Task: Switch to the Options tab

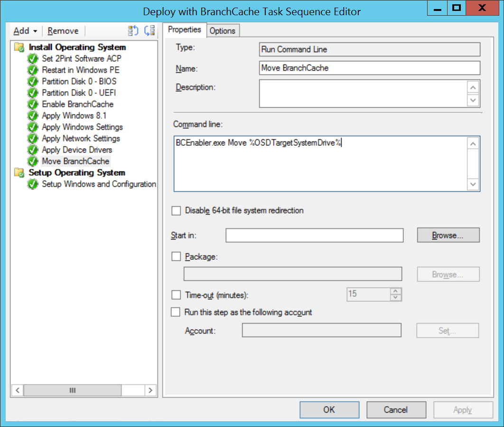Action: tap(222, 30)
